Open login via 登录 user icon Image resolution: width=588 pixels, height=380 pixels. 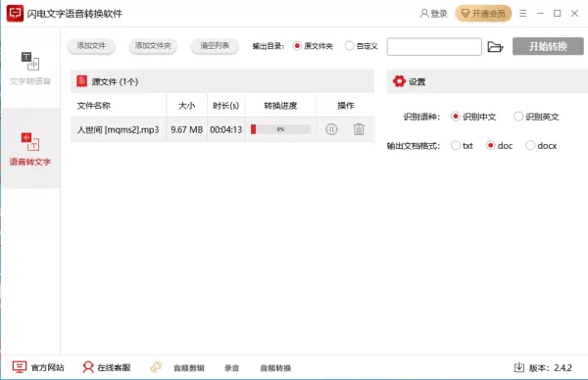pyautogui.click(x=433, y=14)
